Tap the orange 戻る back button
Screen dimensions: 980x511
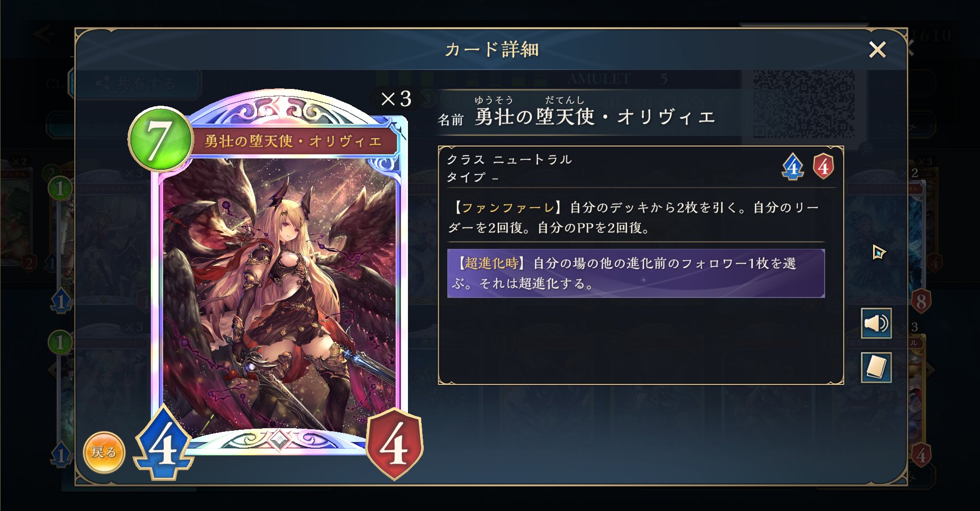click(x=104, y=452)
